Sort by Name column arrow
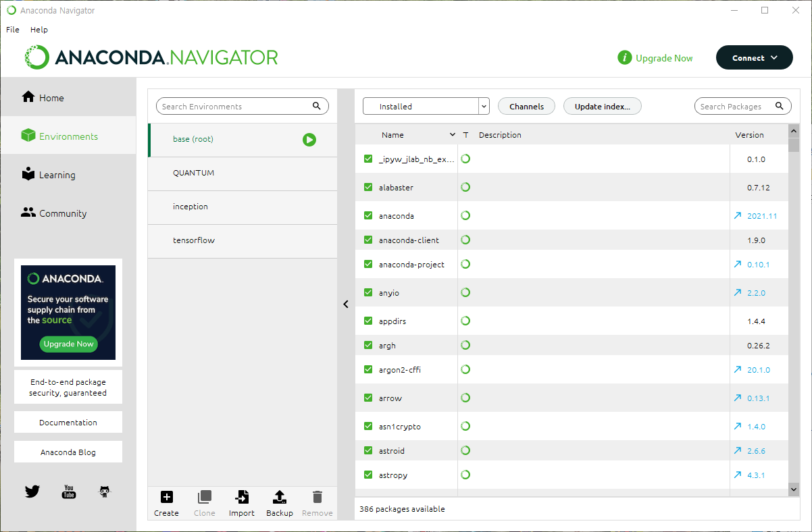Viewport: 812px width, 532px height. coord(453,135)
